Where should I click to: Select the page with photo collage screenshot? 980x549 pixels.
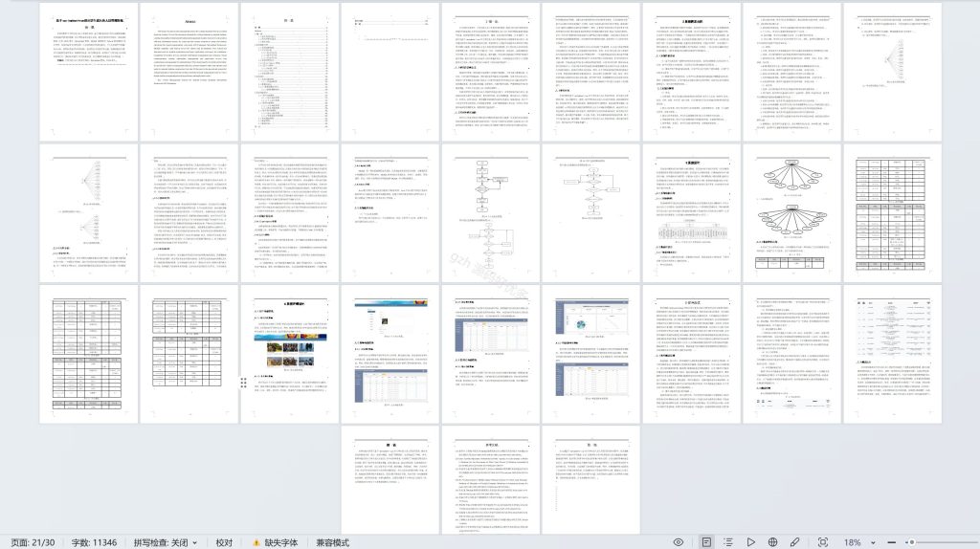(290, 354)
